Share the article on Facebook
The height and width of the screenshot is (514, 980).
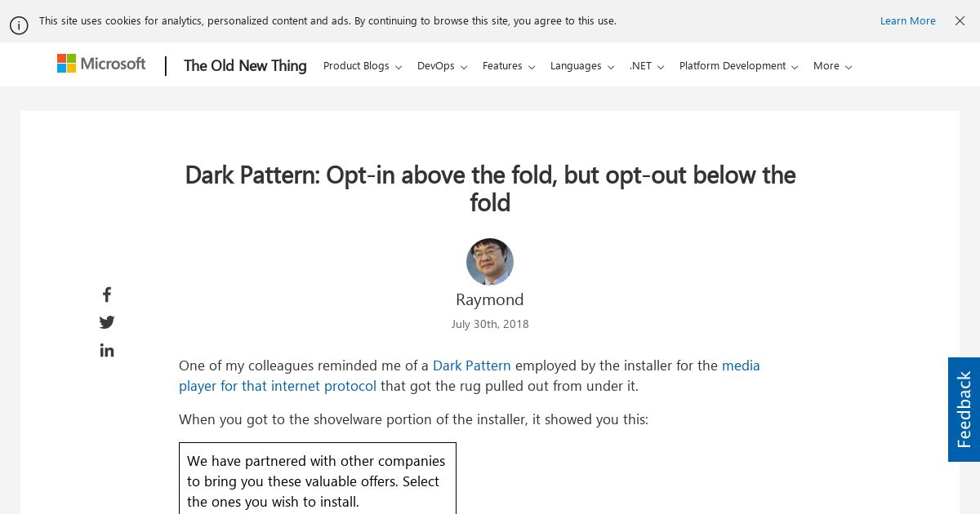(106, 295)
